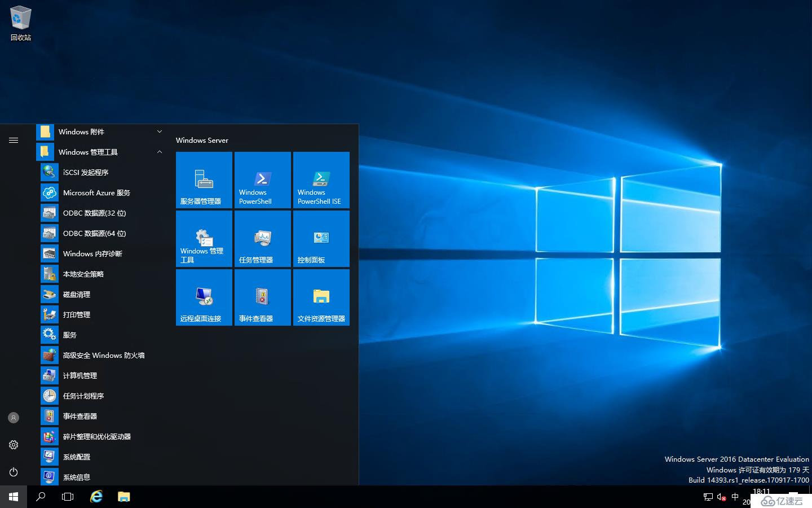Open taskbar Search
Image resolution: width=812 pixels, height=508 pixels.
41,497
